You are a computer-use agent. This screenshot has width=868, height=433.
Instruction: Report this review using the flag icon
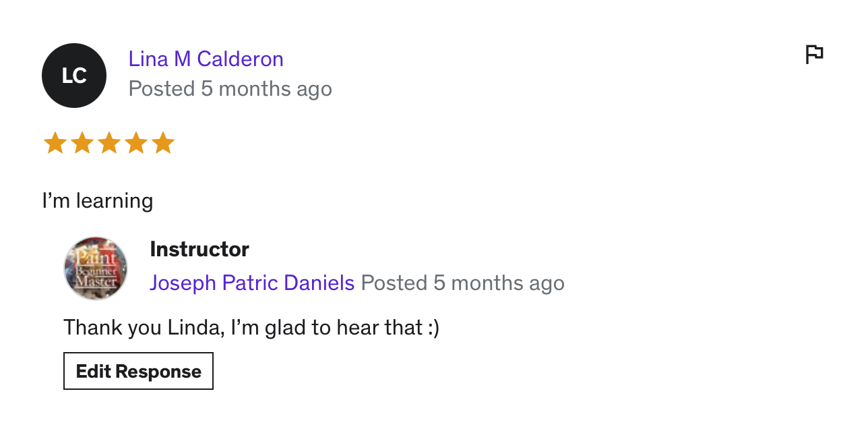[x=815, y=55]
